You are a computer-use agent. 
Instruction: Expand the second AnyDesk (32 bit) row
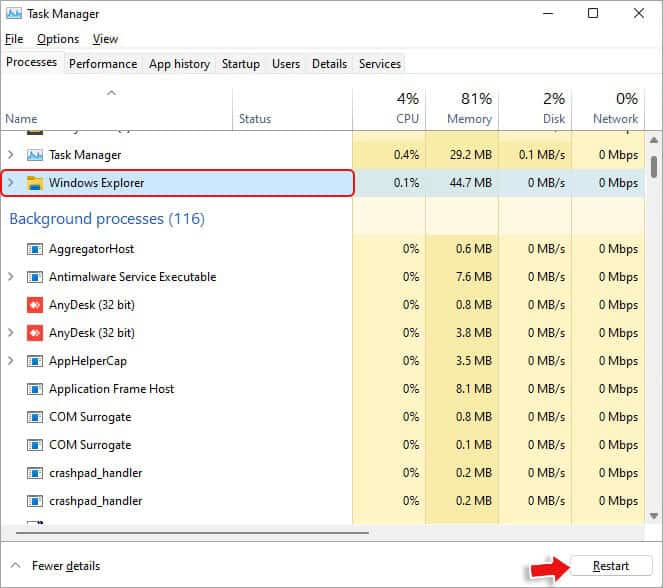[11, 333]
